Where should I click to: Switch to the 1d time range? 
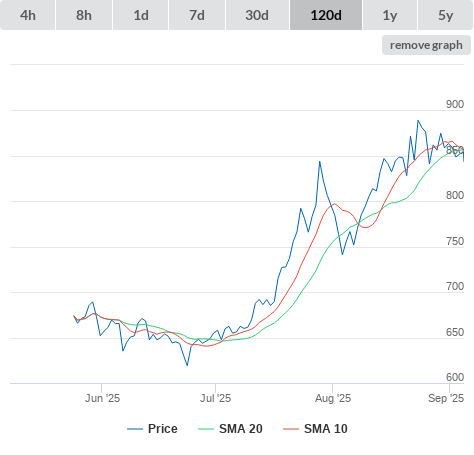141,15
